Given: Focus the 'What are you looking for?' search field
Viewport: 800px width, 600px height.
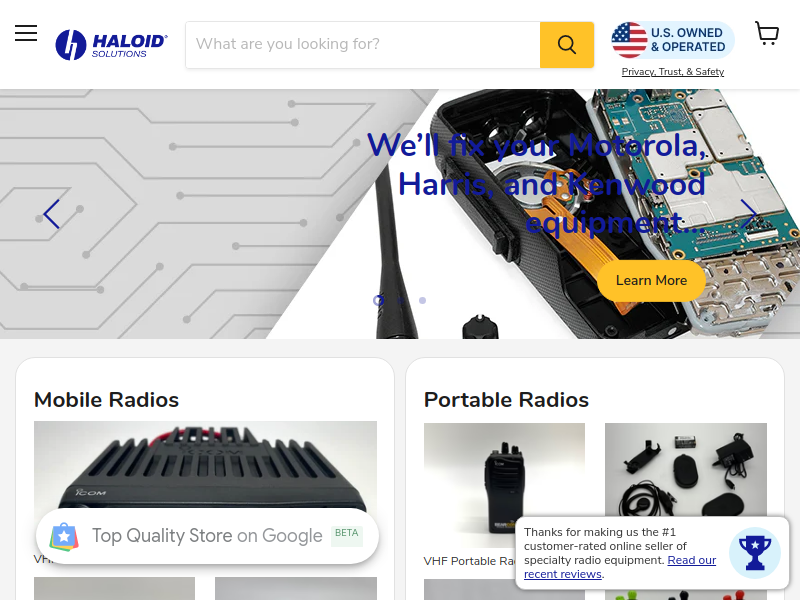Looking at the screenshot, I should 363,45.
